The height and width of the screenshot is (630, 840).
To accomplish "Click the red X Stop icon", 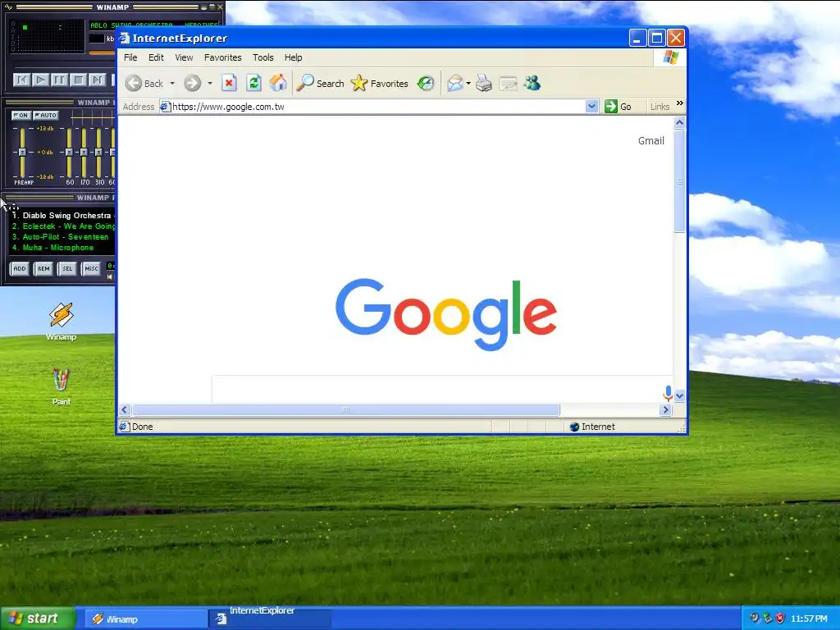I will 230,83.
